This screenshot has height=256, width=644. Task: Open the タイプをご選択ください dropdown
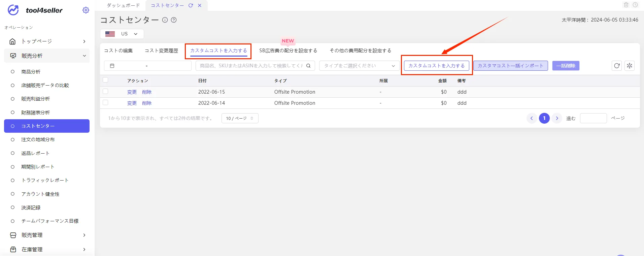[360, 66]
